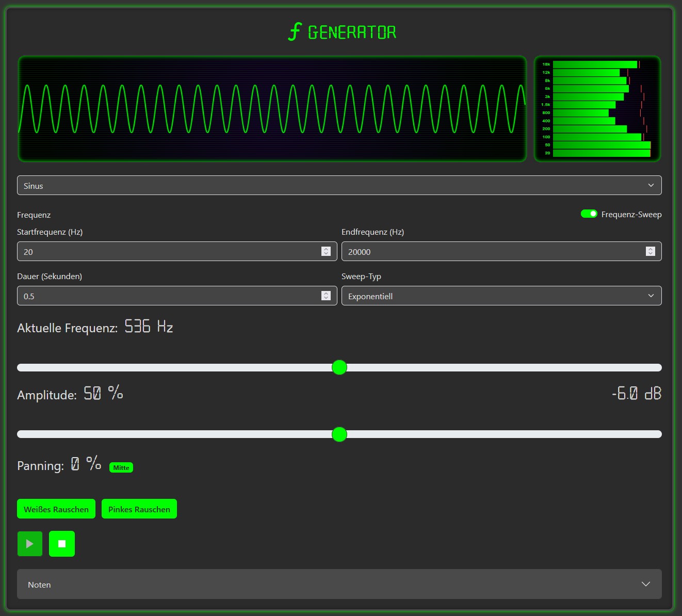
Task: Select the Pinkes Rauschen button
Action: pos(139,509)
